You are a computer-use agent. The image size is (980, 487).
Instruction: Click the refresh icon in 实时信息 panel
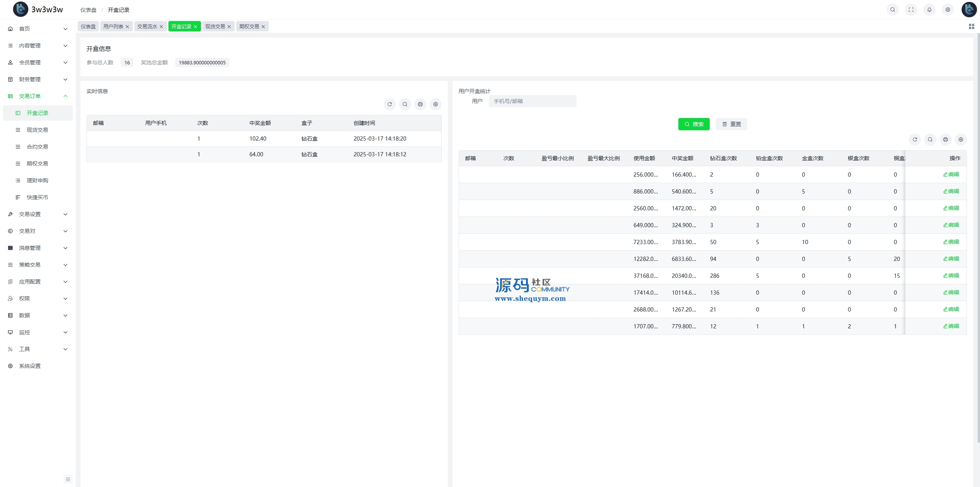pyautogui.click(x=389, y=104)
